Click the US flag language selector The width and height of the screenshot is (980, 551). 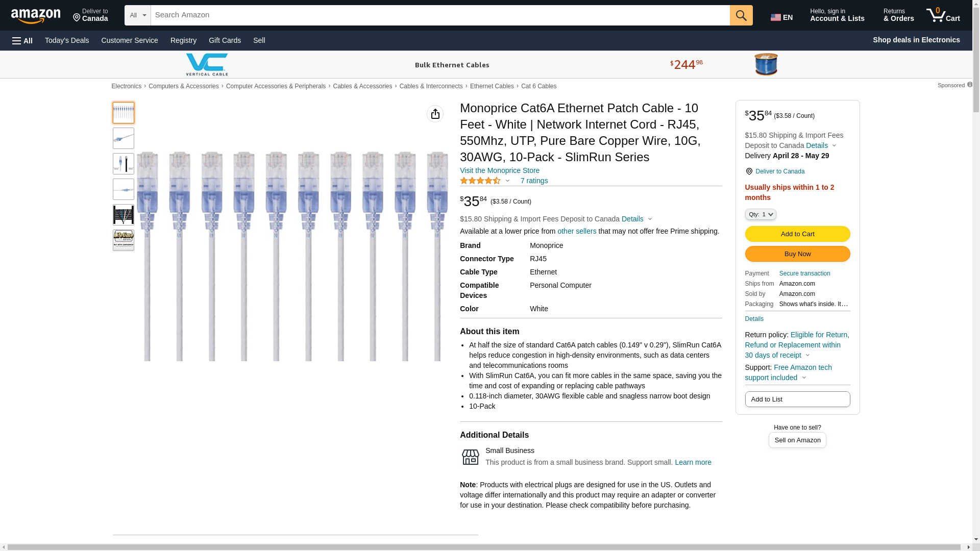[781, 17]
